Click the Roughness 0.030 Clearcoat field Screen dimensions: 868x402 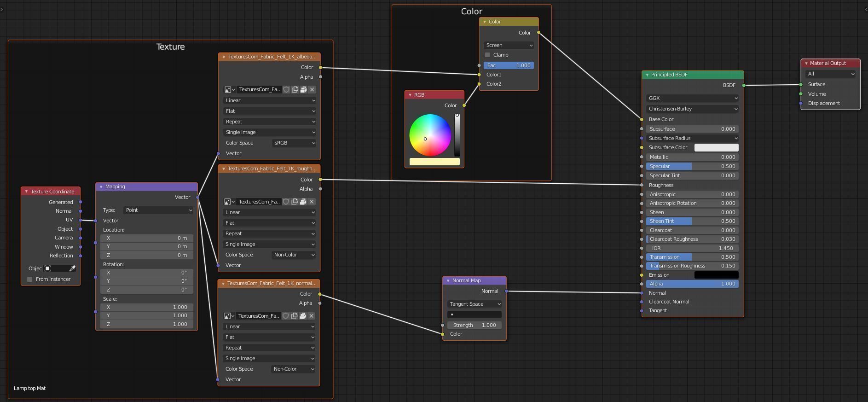point(692,239)
